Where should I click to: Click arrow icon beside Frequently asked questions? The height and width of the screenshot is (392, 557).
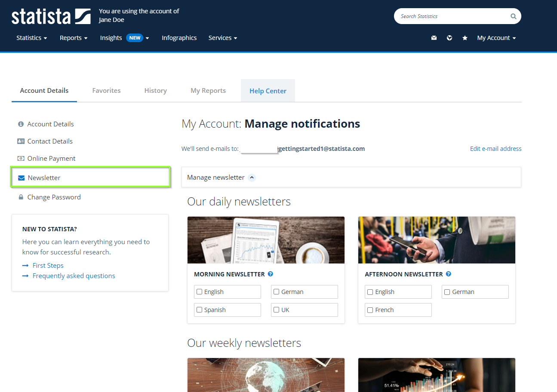pyautogui.click(x=25, y=276)
